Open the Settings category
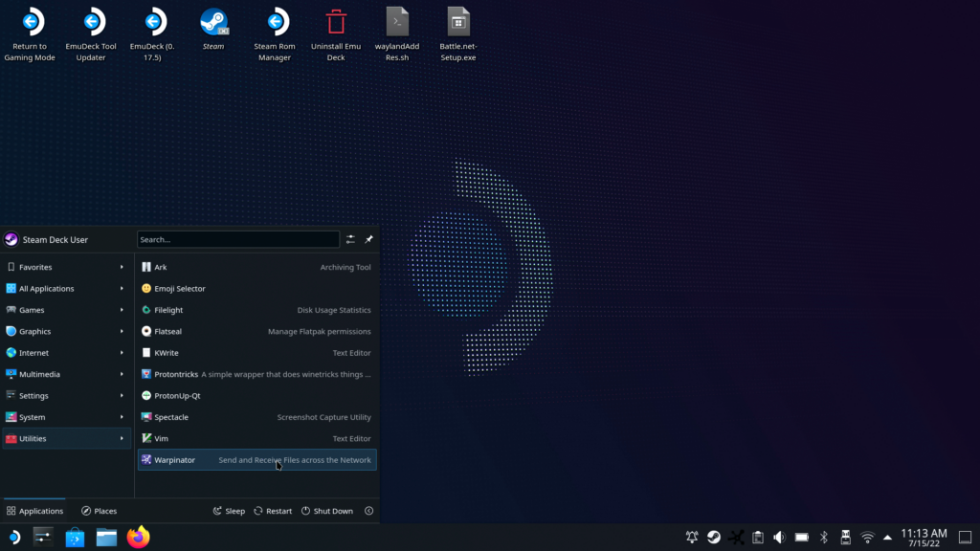The image size is (980, 551). coord(66,395)
